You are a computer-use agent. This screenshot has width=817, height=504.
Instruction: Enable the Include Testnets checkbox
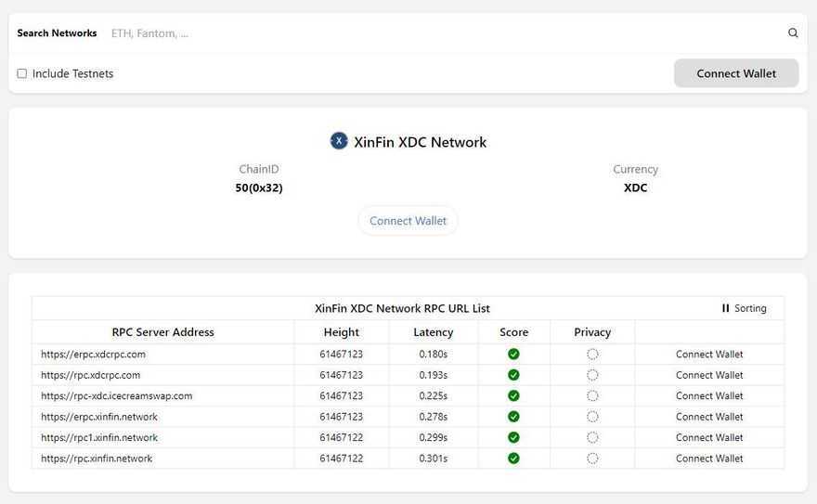point(22,74)
